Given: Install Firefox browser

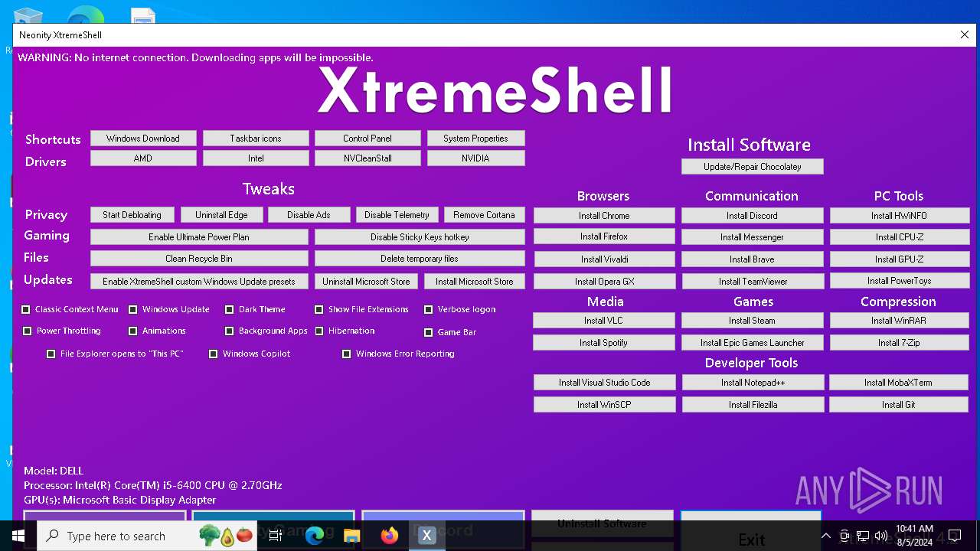Looking at the screenshot, I should [x=604, y=236].
